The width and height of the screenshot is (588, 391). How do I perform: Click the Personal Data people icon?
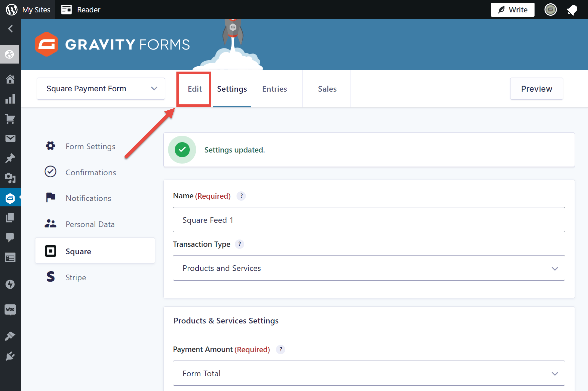pyautogui.click(x=50, y=223)
